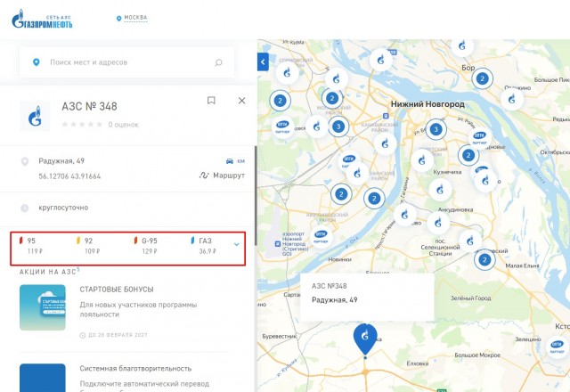Image resolution: width=570 pixels, height=392 pixels.
Task: Click the Стартовые бонусы promo thumbnail
Action: point(43,307)
